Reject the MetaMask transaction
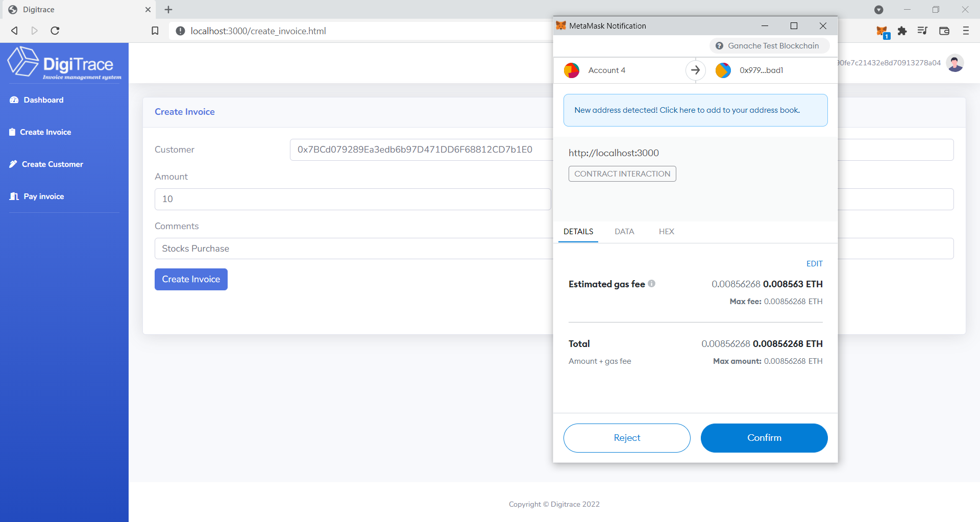This screenshot has height=522, width=980. [x=627, y=438]
